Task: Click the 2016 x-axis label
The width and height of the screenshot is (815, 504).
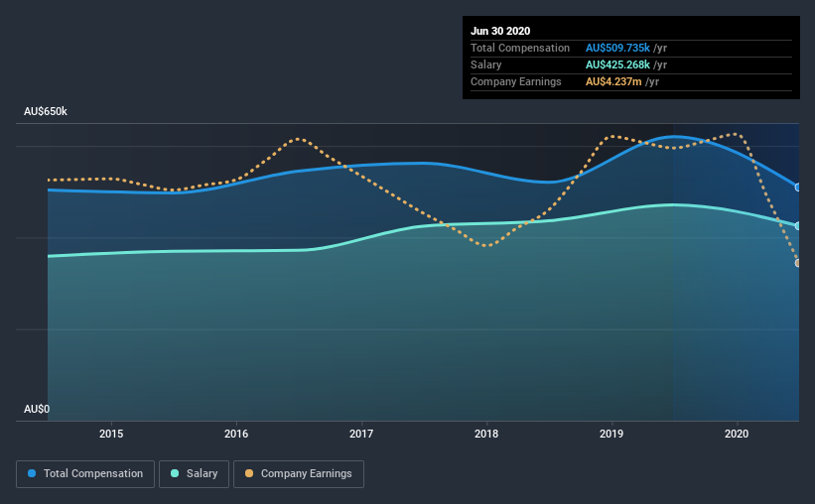Action: click(236, 434)
